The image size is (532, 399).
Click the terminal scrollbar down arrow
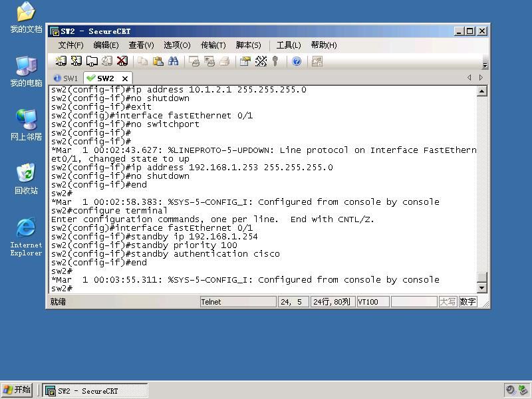tap(482, 288)
